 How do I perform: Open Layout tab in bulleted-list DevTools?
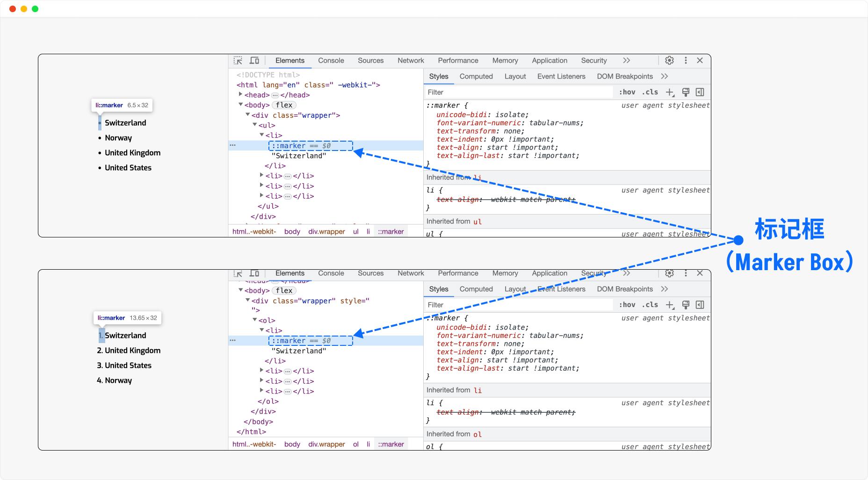click(x=515, y=77)
